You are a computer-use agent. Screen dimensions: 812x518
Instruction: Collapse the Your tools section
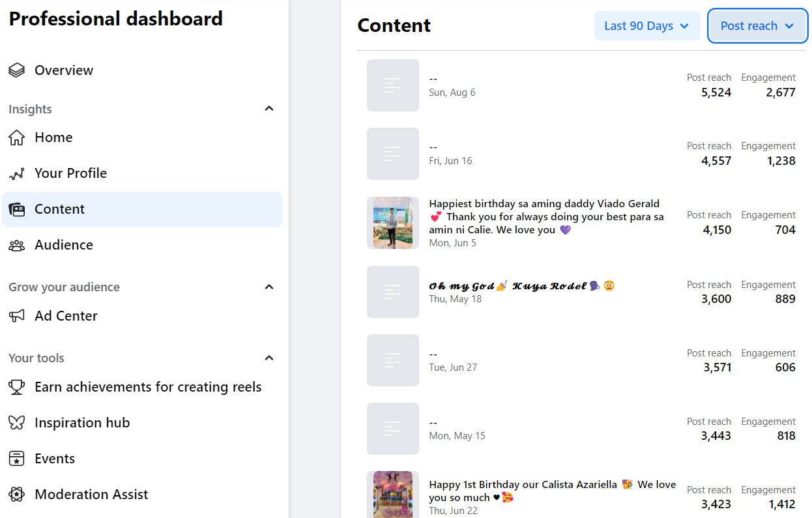pyautogui.click(x=269, y=358)
